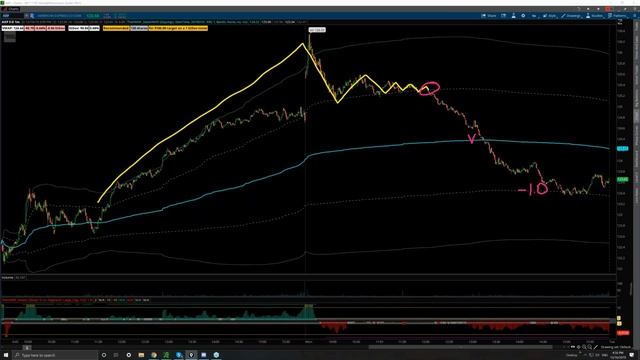Click the crosshair pan icon at bottom right
The image size is (640, 360).
578,347
